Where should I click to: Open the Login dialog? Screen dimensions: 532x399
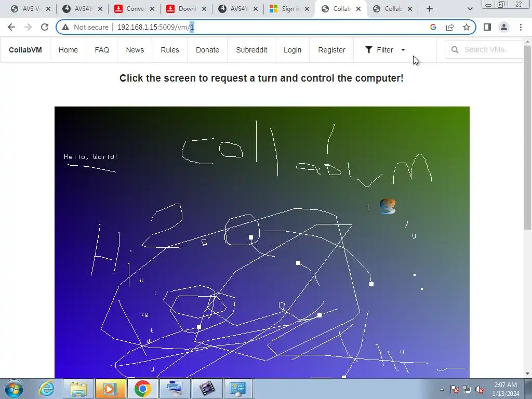(292, 50)
